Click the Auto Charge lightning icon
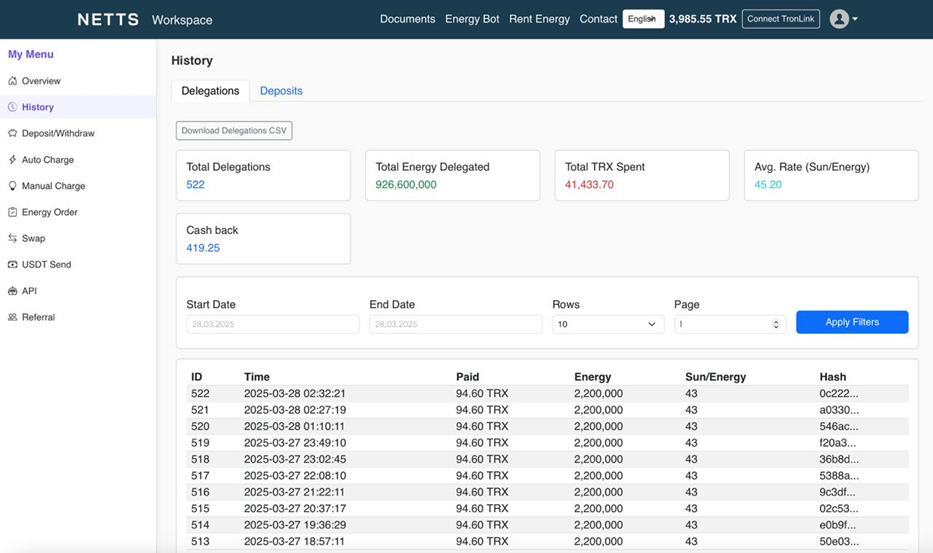933x553 pixels. 12,160
